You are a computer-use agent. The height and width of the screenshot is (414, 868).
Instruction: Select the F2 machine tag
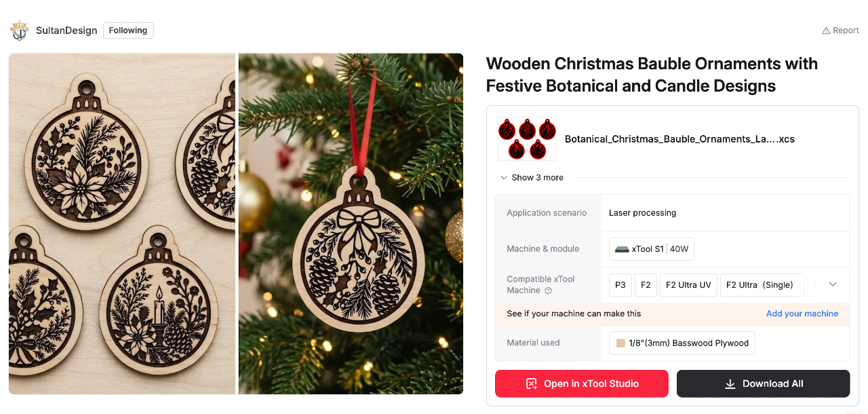tap(646, 285)
